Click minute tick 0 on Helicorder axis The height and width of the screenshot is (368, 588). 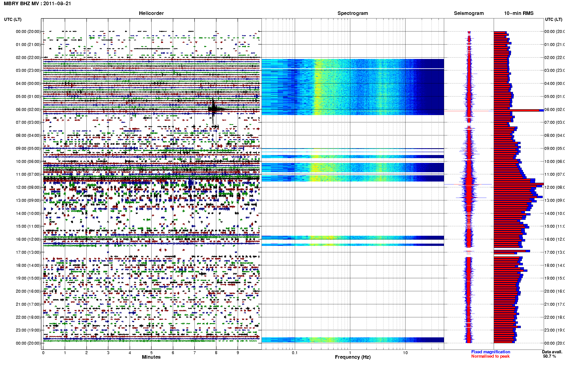43,353
